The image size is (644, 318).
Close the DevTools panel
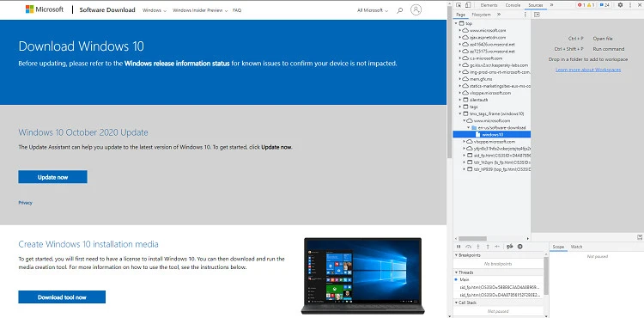(x=639, y=5)
